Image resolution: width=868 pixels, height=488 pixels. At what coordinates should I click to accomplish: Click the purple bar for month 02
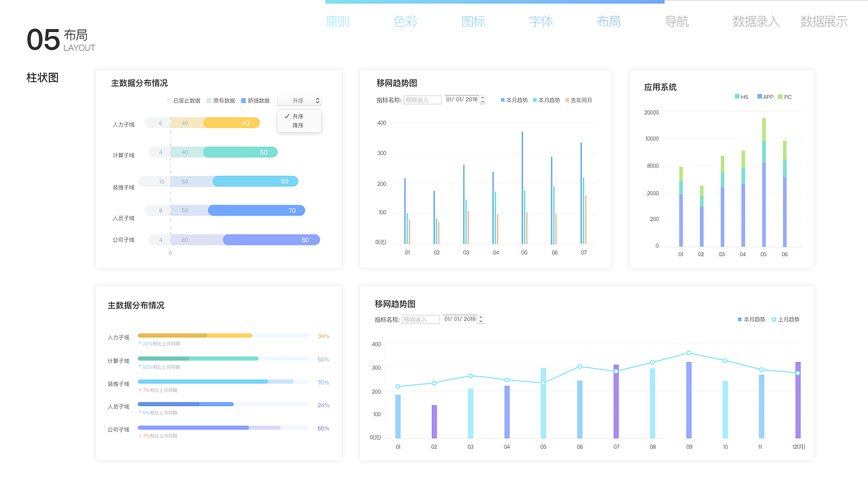tap(434, 422)
